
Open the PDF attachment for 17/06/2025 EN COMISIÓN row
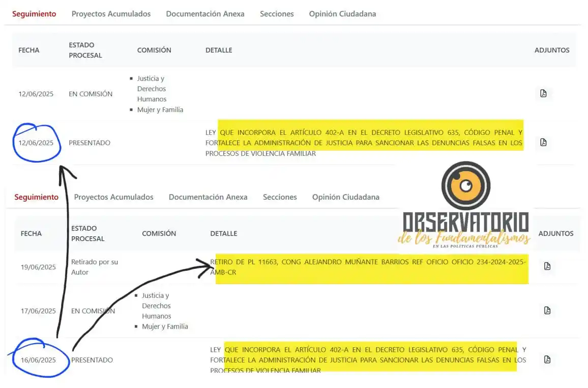point(547,310)
